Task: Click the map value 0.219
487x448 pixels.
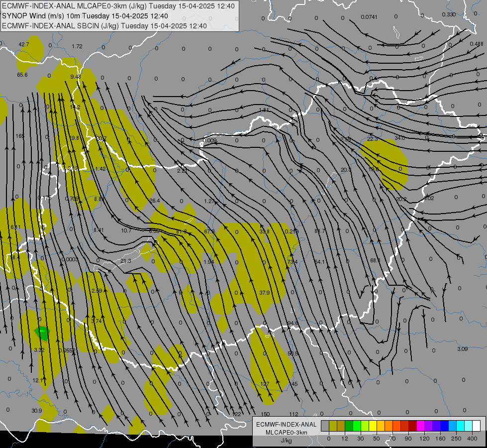Action: click(292, 231)
